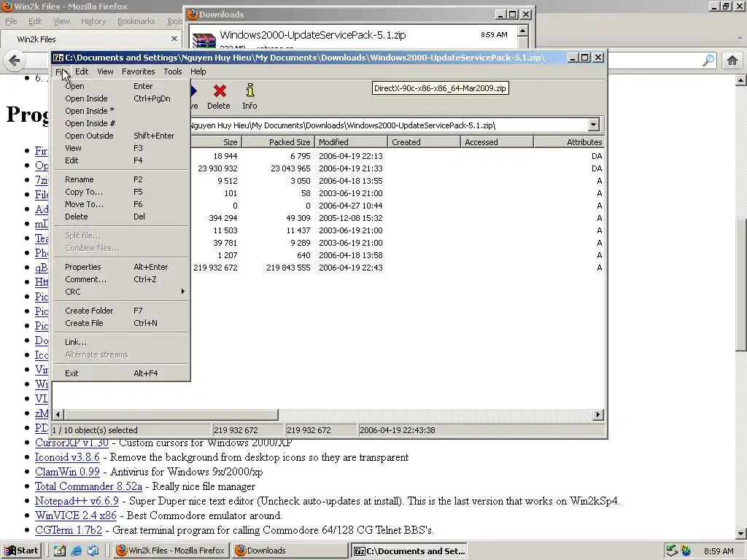Open the Help menu in 7-Zip
The height and width of the screenshot is (560, 747).
point(198,71)
